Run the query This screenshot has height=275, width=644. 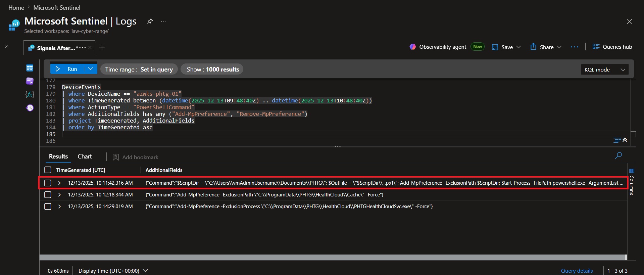tap(67, 69)
